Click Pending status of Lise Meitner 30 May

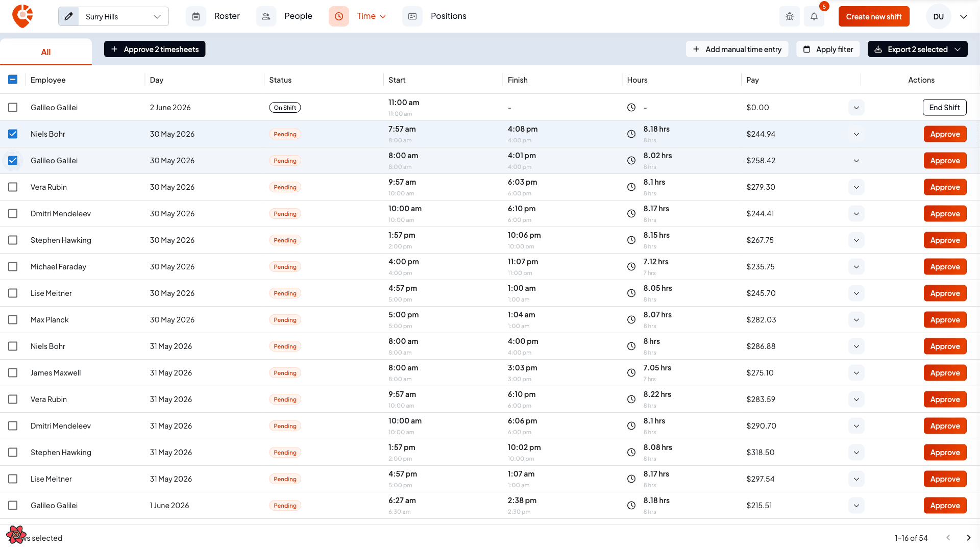click(285, 293)
